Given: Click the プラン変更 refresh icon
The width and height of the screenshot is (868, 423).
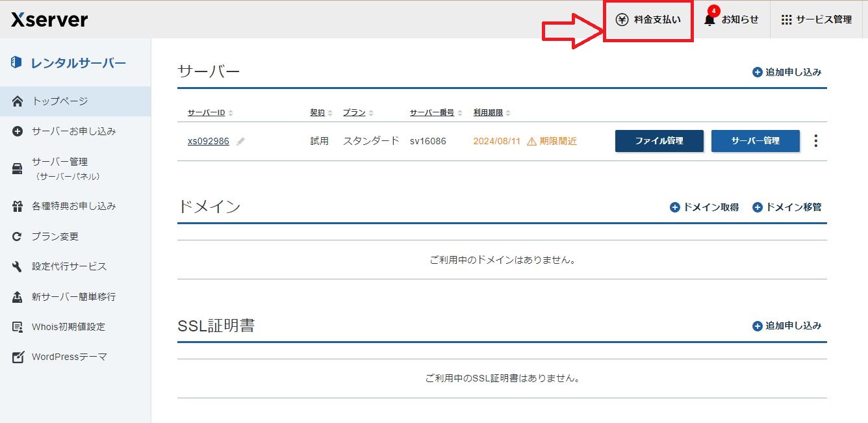Looking at the screenshot, I should pos(18,237).
